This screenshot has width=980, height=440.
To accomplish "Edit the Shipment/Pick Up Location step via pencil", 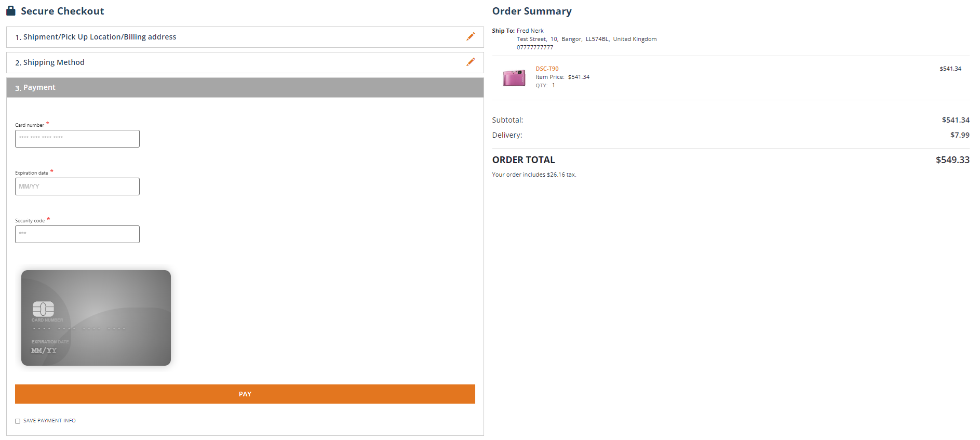I will tap(471, 37).
